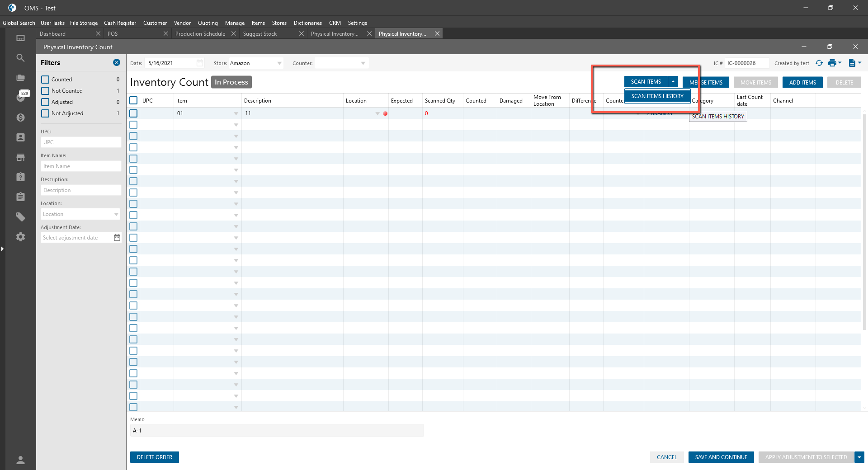This screenshot has width=868, height=470.
Task: Open the Date calendar picker icon
Action: (200, 63)
